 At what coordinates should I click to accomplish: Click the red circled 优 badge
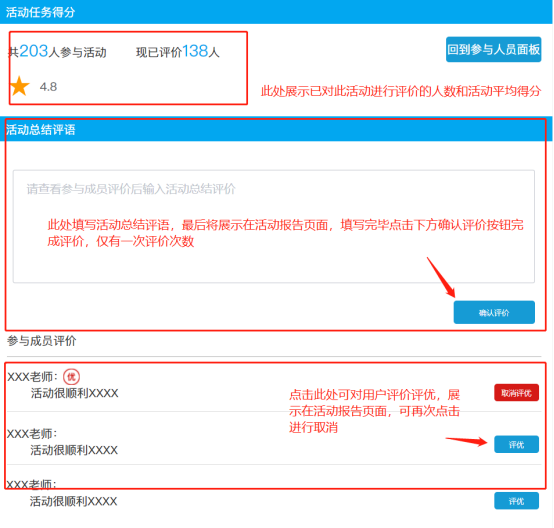[71, 377]
